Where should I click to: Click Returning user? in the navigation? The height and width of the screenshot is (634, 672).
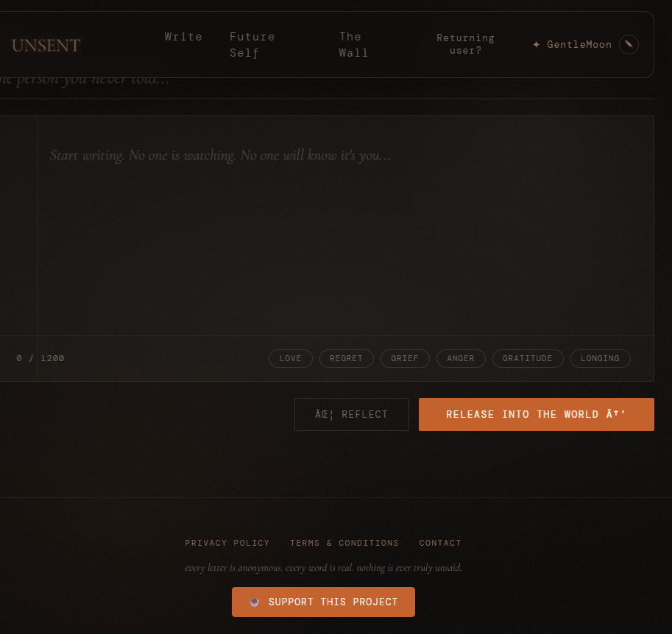click(x=465, y=44)
